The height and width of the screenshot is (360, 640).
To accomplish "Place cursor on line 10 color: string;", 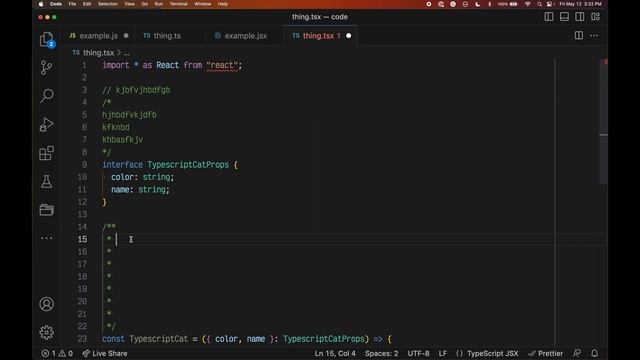I will pyautogui.click(x=142, y=177).
